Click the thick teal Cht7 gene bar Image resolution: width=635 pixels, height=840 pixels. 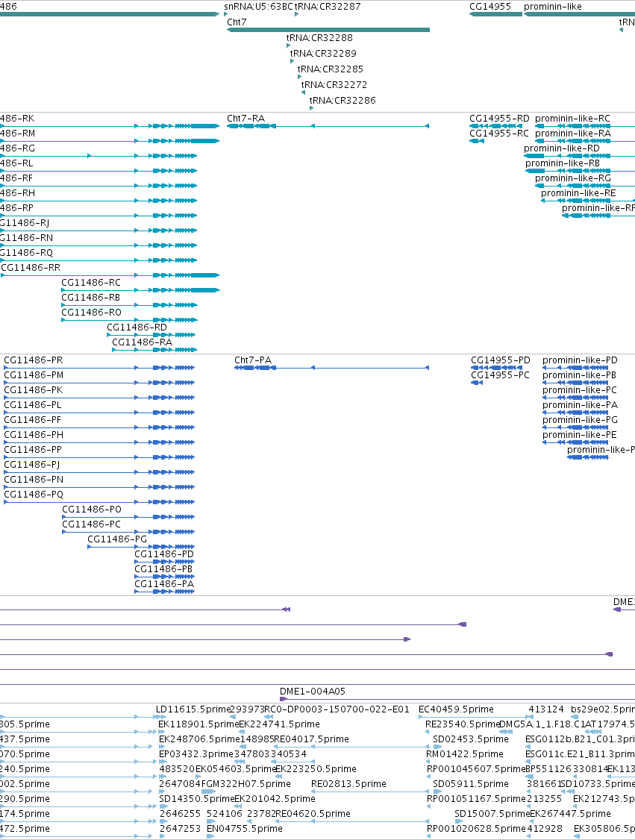coord(328,30)
